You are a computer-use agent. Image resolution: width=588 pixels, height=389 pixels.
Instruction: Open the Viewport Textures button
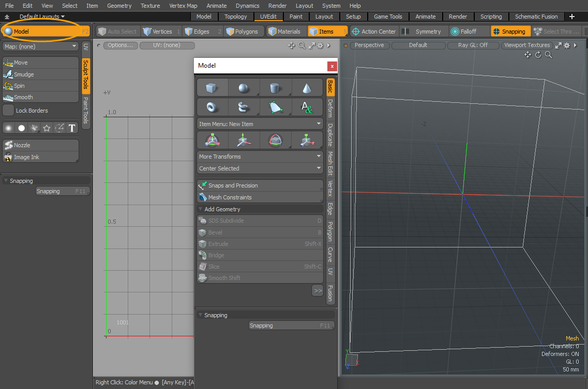526,45
